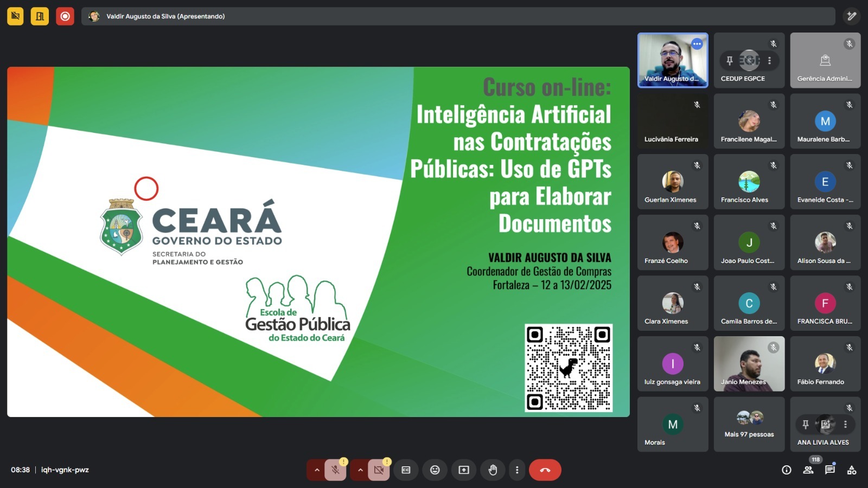Click the muted mic icon on the Gerência Admini... tile

pos(850,44)
